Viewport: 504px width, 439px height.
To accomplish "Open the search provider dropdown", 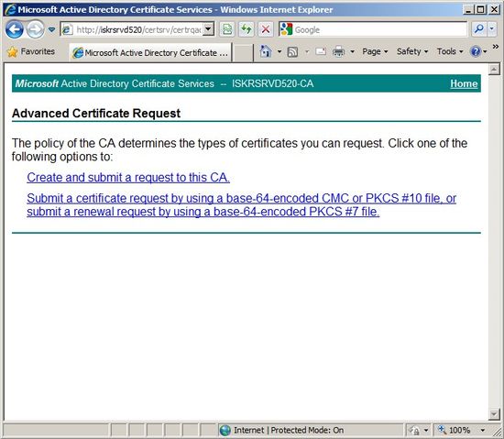I will click(492, 29).
